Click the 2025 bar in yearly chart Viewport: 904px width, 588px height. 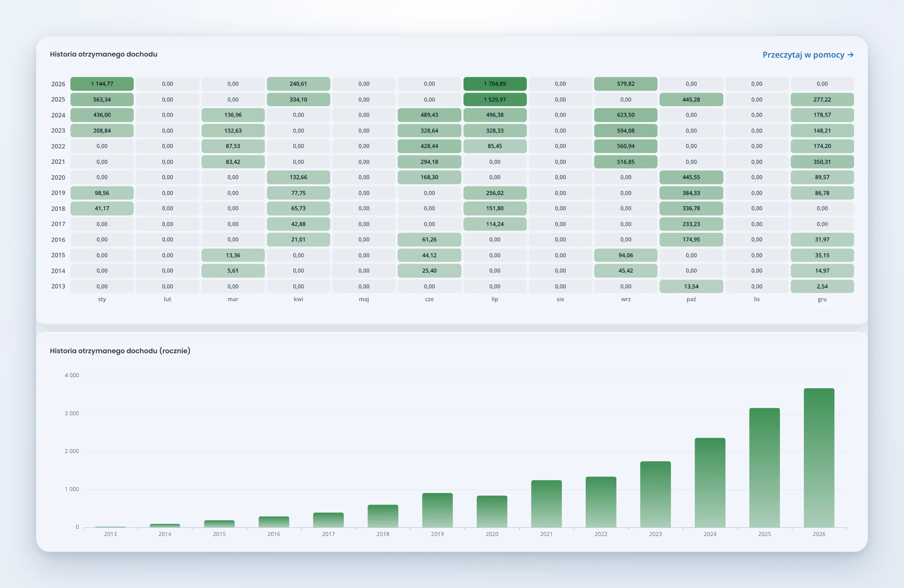point(765,467)
